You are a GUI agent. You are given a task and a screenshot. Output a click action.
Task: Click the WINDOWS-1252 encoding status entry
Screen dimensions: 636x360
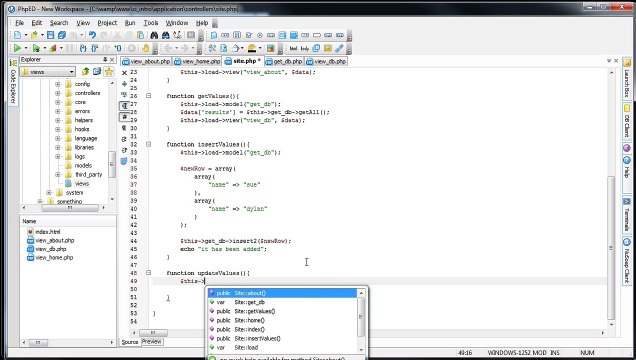click(x=511, y=353)
